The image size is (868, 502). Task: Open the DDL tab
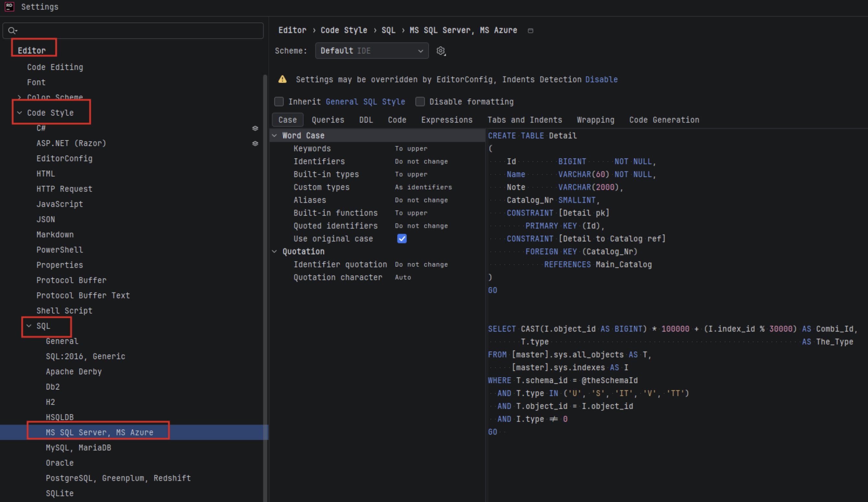366,120
